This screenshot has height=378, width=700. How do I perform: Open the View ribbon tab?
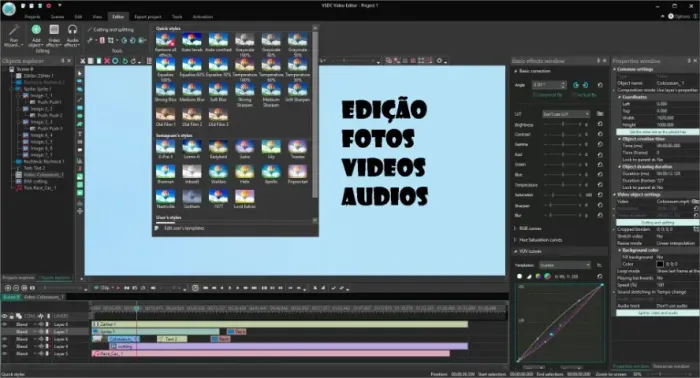pos(97,17)
